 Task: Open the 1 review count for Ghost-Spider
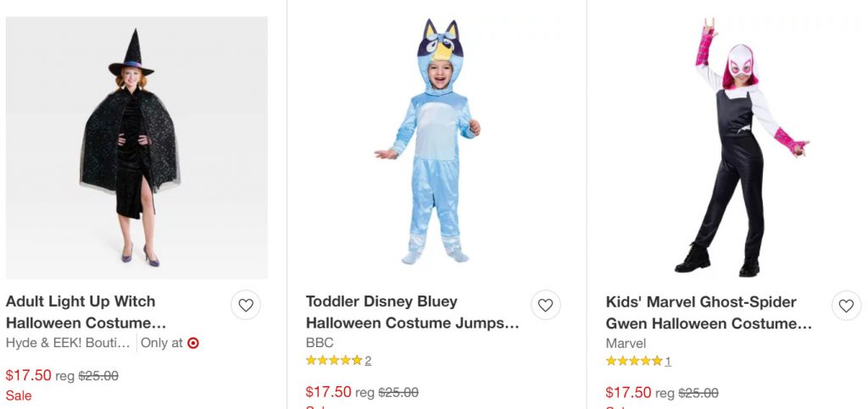point(668,361)
